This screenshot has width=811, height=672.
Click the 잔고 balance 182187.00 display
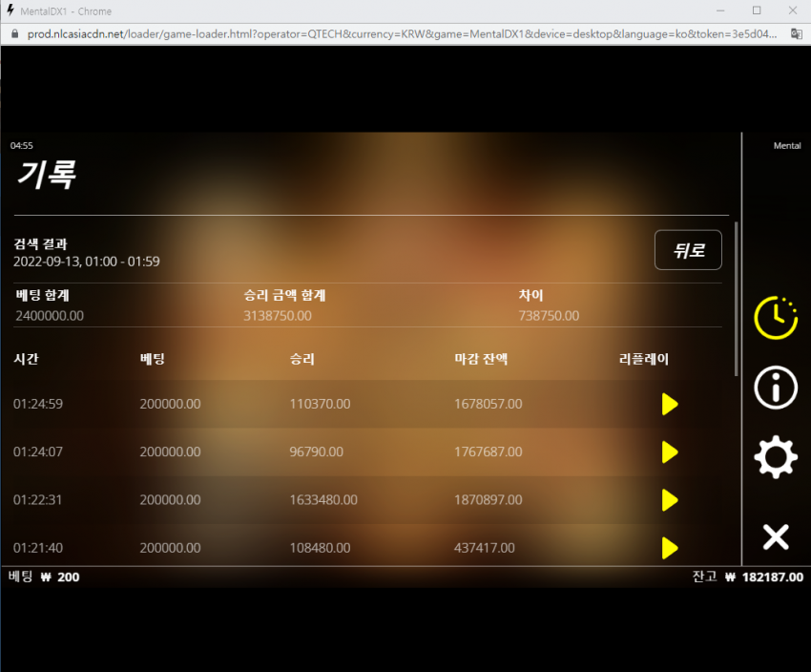coord(748,577)
